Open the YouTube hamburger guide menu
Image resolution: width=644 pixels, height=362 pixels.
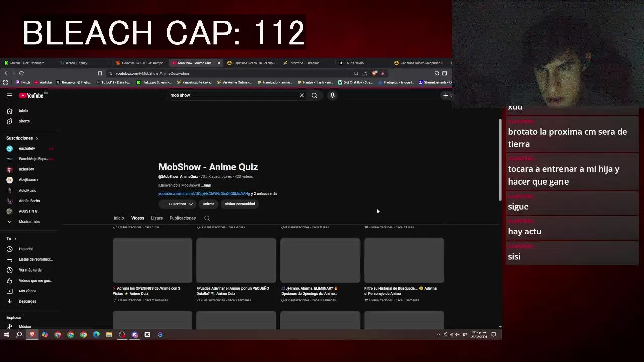(9, 95)
